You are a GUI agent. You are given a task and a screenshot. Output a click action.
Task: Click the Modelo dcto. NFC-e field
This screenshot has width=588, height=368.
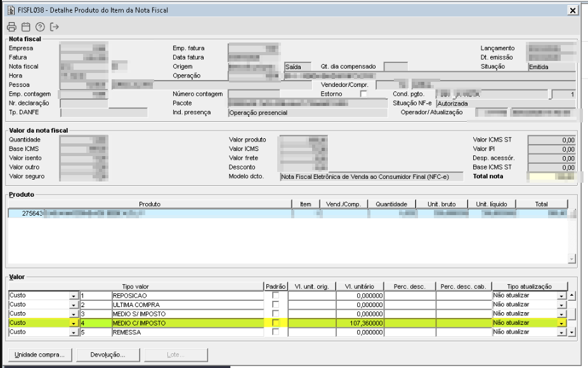click(371, 176)
